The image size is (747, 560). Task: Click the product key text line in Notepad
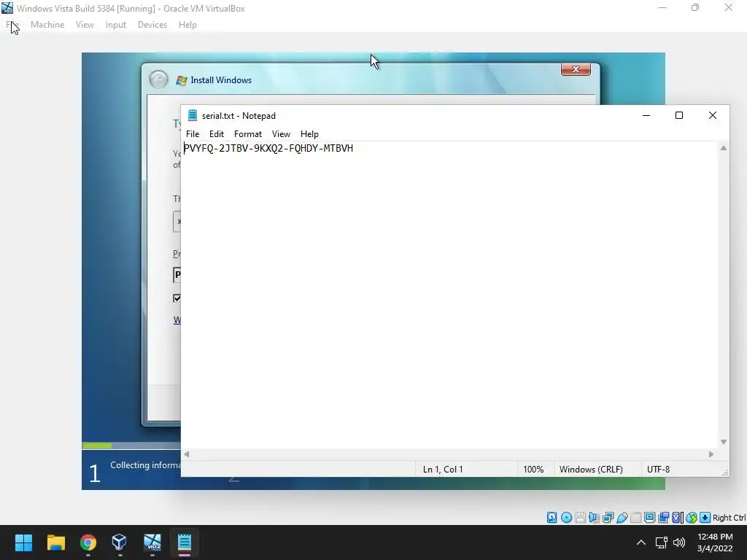268,149
